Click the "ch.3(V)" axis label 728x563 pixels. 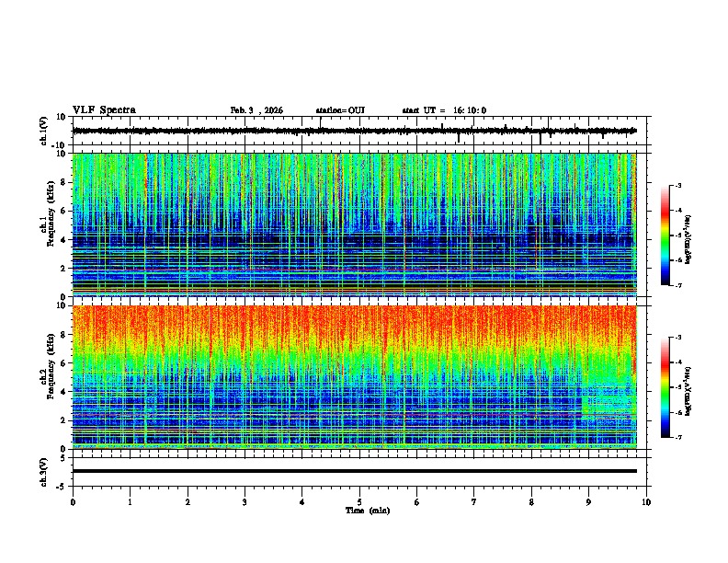point(44,472)
